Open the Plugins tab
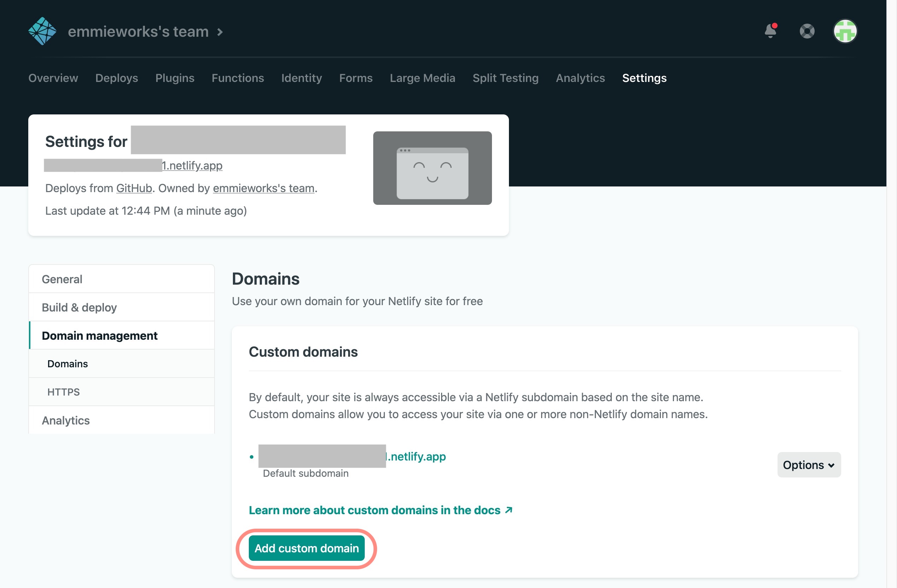This screenshot has width=897, height=588. [x=175, y=78]
